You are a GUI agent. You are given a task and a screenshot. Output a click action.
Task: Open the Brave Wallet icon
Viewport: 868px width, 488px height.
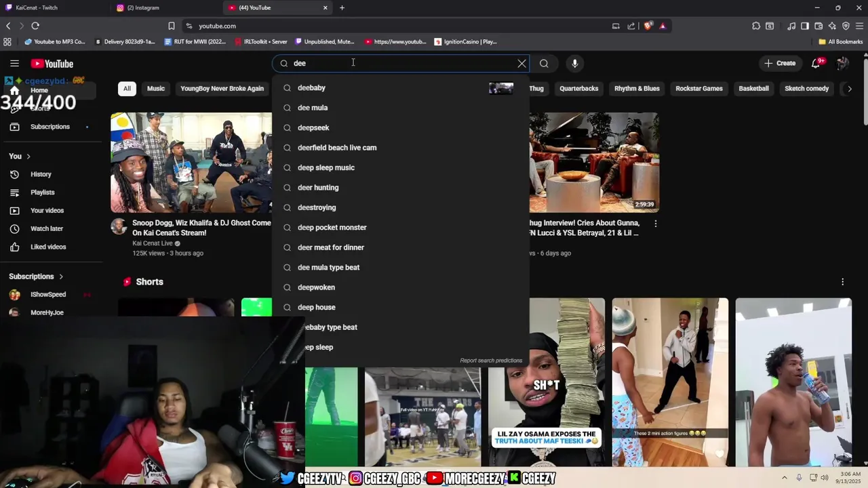click(x=818, y=26)
